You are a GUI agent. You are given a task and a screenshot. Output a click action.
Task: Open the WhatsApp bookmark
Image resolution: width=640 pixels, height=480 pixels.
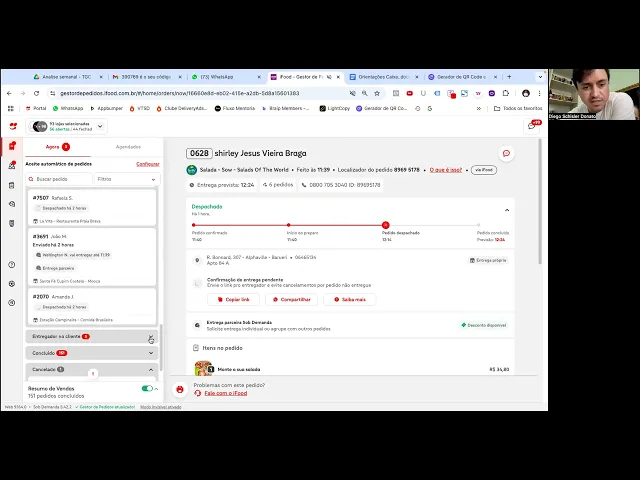(68, 109)
